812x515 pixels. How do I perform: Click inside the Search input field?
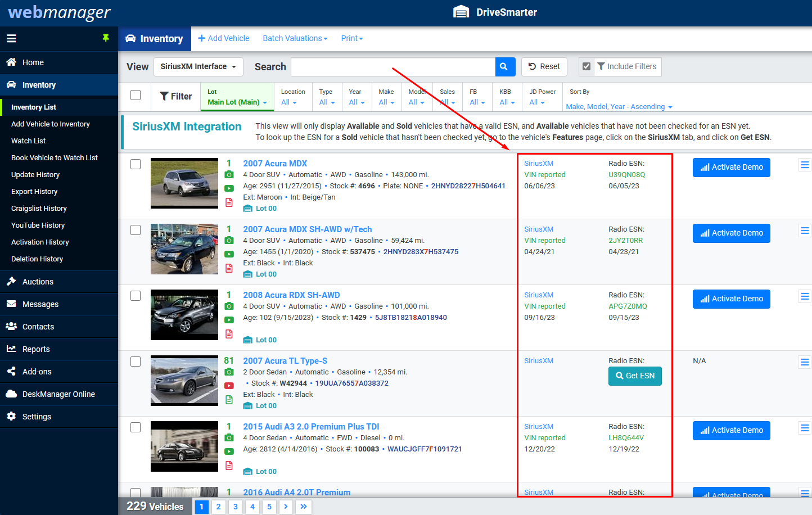pyautogui.click(x=393, y=66)
